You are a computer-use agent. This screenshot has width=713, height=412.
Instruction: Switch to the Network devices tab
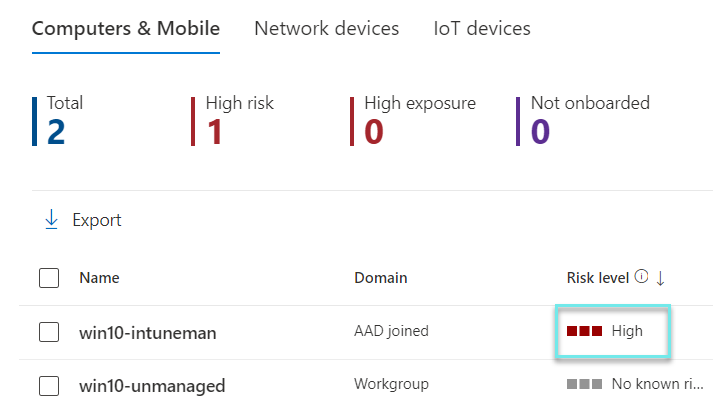pyautogui.click(x=327, y=28)
